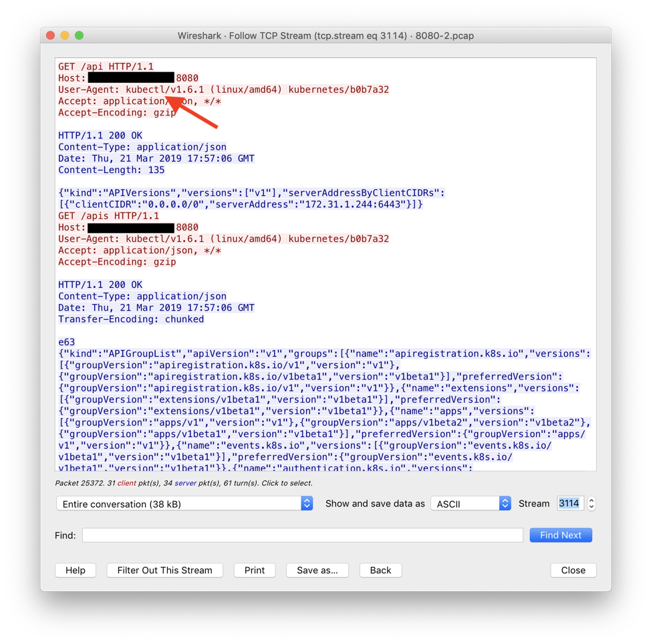
Task: Maximize the window with the green button
Action: [x=80, y=35]
